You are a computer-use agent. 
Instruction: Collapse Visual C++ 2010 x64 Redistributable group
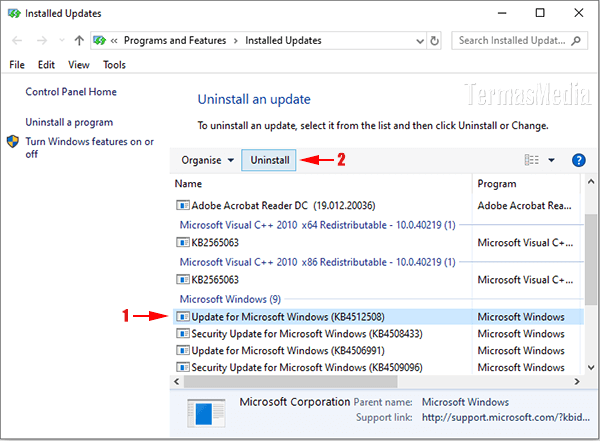(318, 225)
